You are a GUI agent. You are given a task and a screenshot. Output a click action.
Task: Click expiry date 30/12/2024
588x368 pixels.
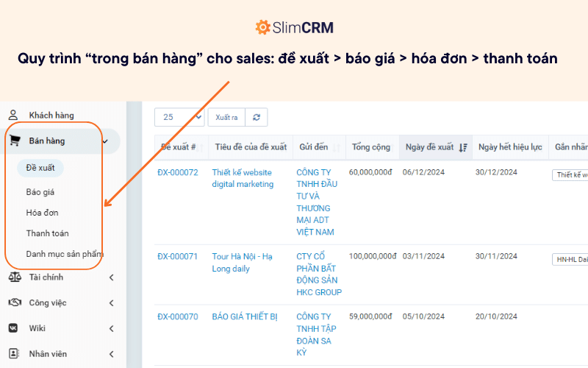coord(497,172)
